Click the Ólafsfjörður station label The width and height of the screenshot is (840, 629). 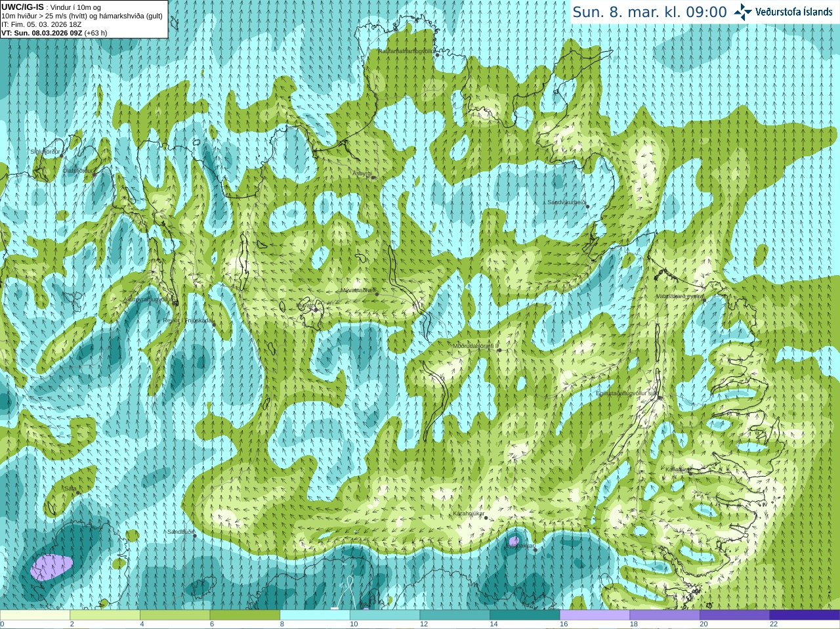[78, 171]
